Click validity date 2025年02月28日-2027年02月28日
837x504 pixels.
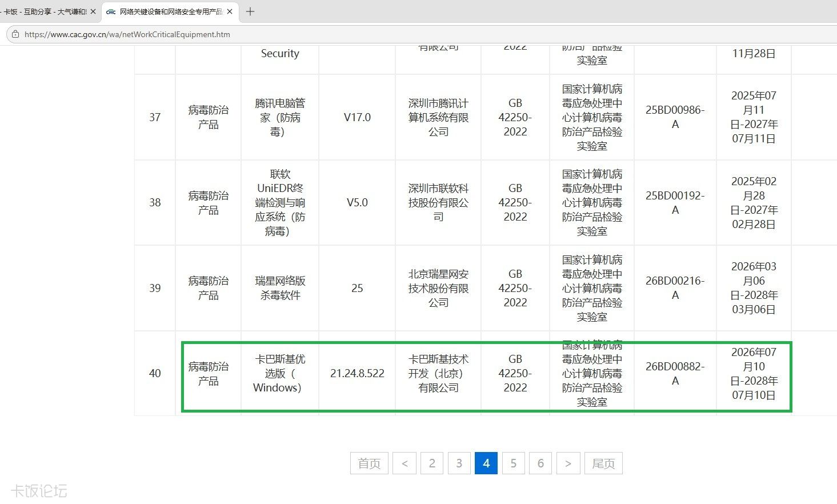click(754, 202)
